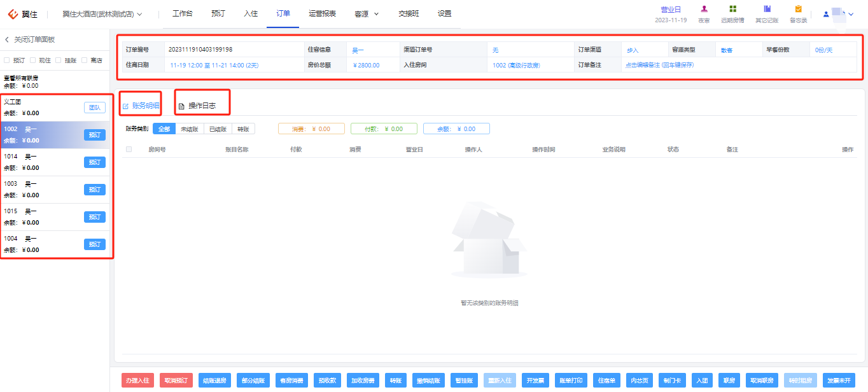
Task: Open 其它记账 icon in header
Action: tap(767, 9)
